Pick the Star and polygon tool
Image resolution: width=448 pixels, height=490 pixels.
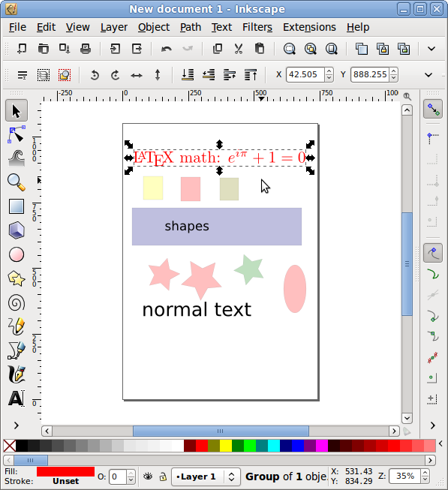[17, 278]
